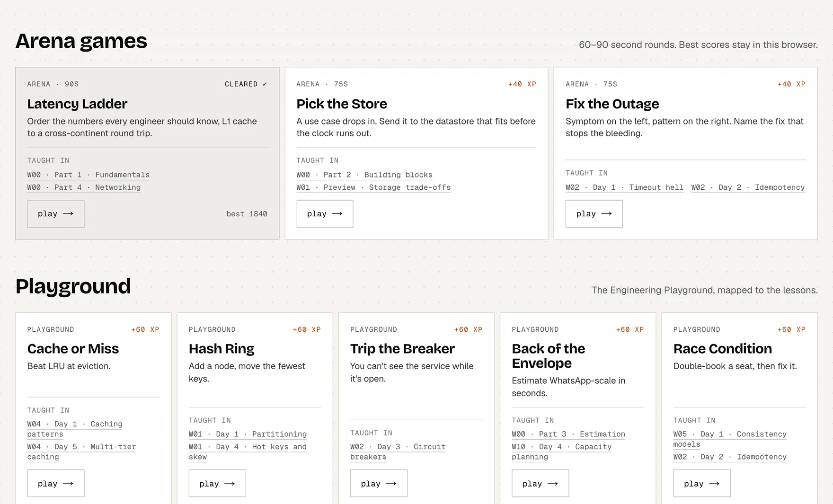Click the Fix the Outage title
The image size is (833, 504).
[x=612, y=104]
